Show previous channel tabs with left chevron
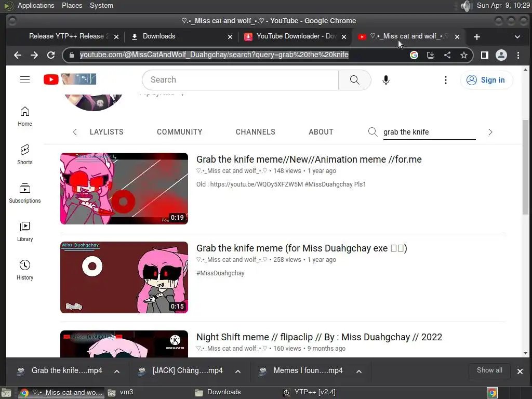Image resolution: width=532 pixels, height=399 pixels. (75, 132)
